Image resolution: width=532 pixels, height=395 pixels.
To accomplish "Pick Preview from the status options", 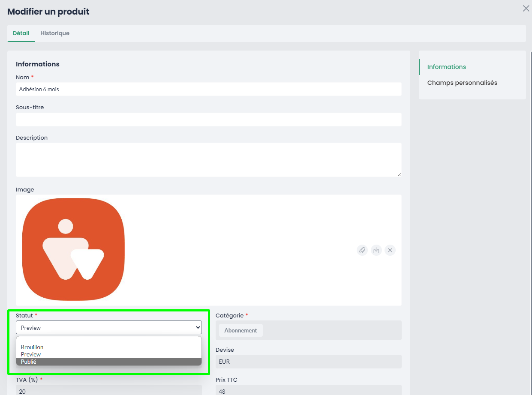I will (31, 354).
